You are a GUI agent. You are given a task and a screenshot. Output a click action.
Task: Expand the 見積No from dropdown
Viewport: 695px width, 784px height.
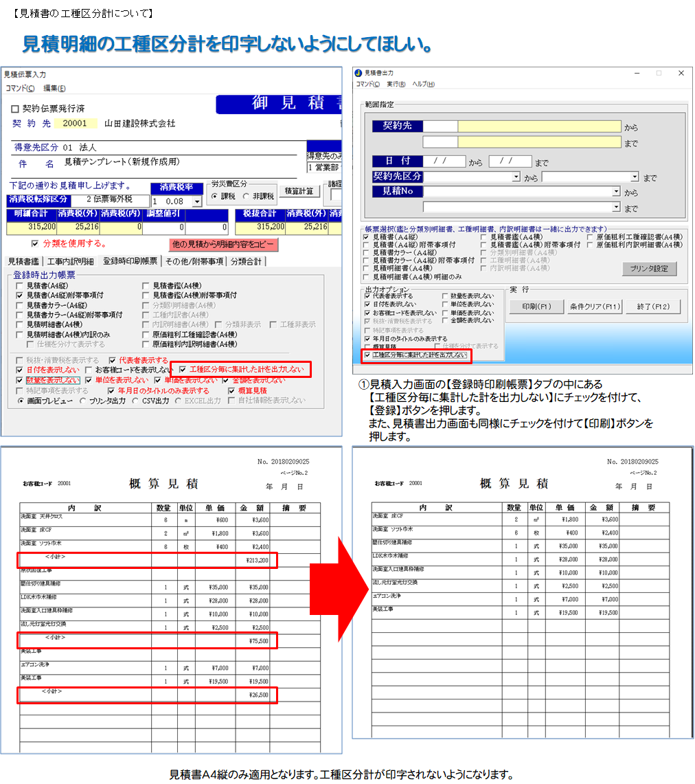616,192
